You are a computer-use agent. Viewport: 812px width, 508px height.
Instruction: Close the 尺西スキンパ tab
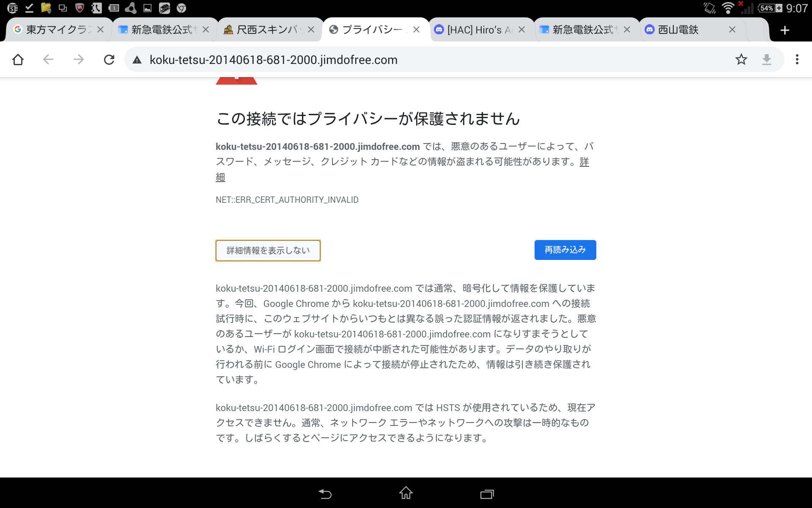311,30
